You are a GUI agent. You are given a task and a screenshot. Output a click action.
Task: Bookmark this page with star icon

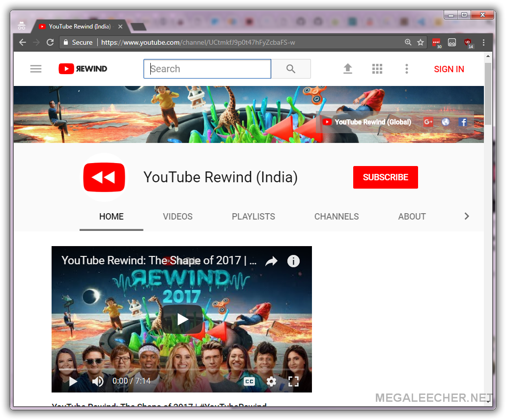(420, 42)
